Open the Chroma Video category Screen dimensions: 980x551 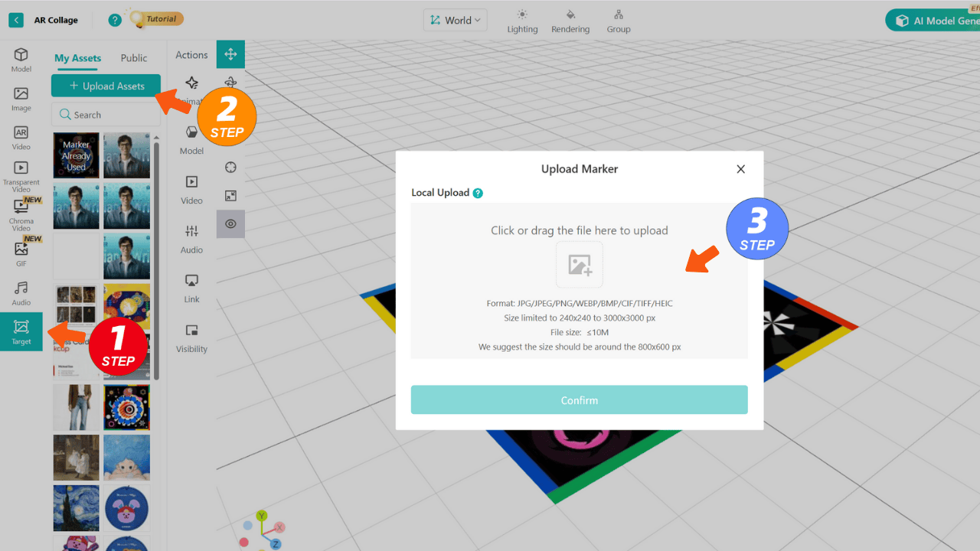click(x=21, y=214)
